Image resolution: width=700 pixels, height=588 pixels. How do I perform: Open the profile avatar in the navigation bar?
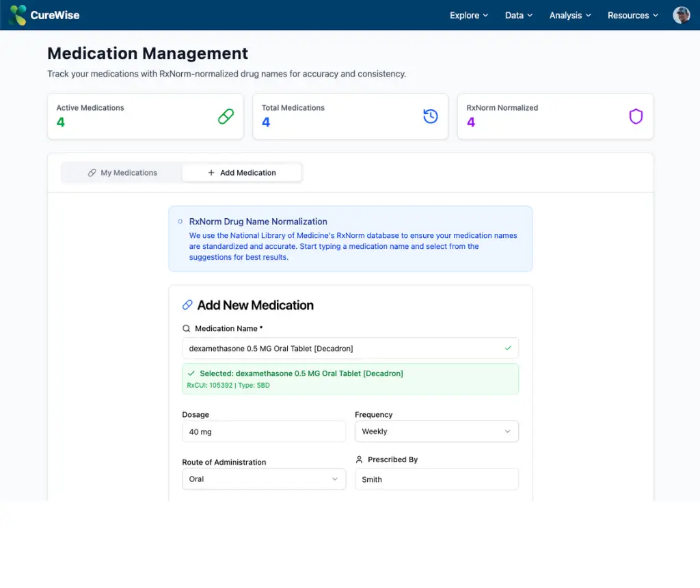(x=681, y=14)
